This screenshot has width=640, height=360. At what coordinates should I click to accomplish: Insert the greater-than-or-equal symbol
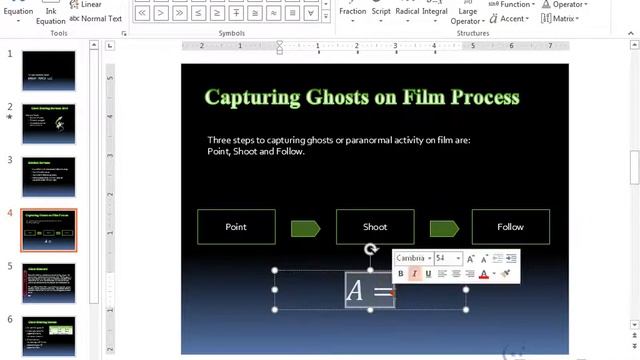pos(217,13)
